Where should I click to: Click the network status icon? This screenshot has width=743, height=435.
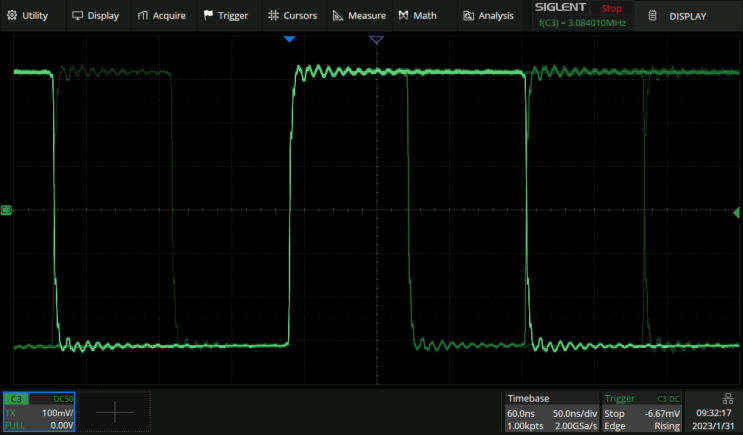[x=712, y=398]
